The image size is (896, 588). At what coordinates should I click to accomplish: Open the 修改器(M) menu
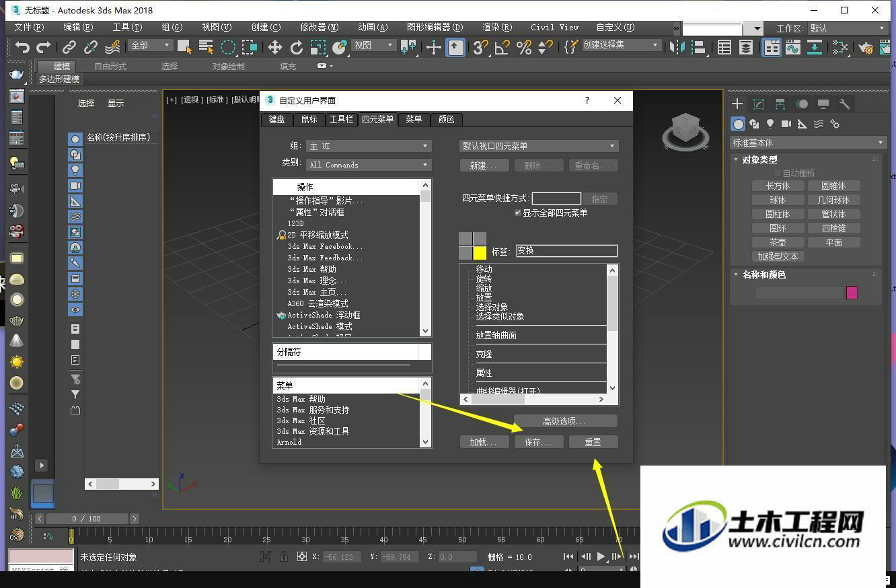[319, 28]
